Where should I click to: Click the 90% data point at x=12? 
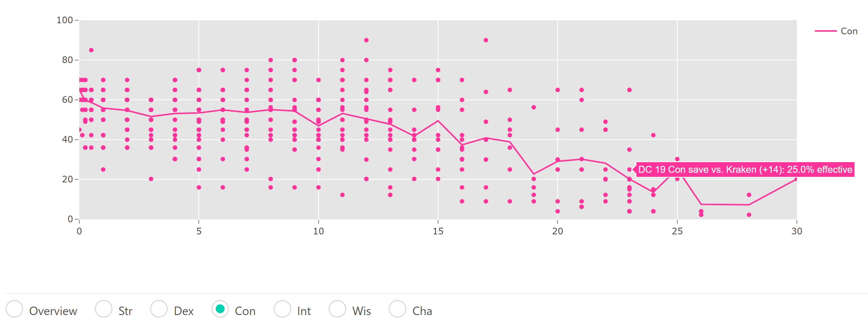366,40
